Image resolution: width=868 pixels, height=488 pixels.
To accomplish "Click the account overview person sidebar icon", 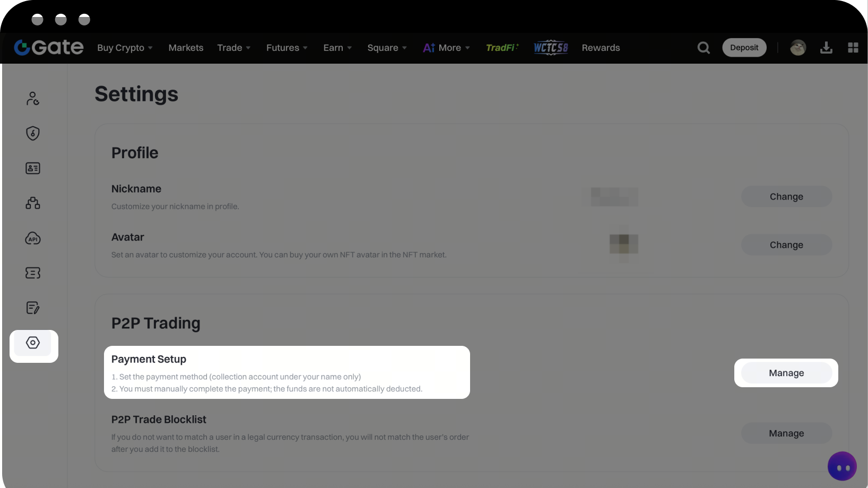I will (x=33, y=98).
